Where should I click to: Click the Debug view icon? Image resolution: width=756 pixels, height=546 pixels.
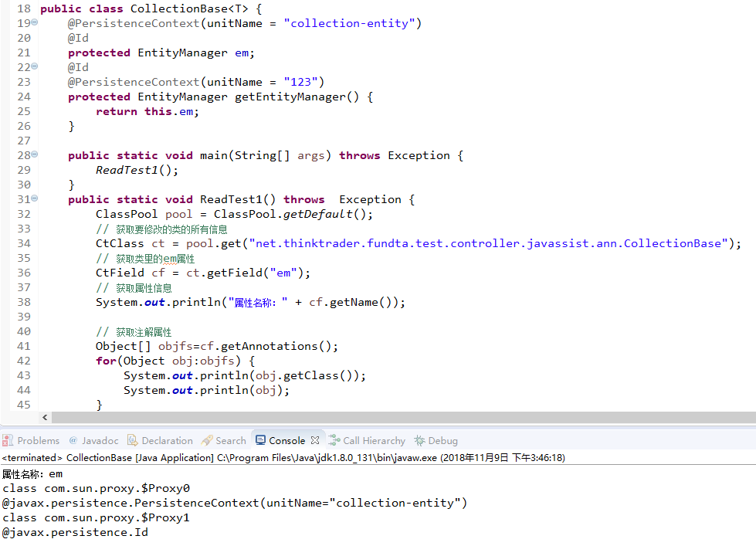[420, 440]
